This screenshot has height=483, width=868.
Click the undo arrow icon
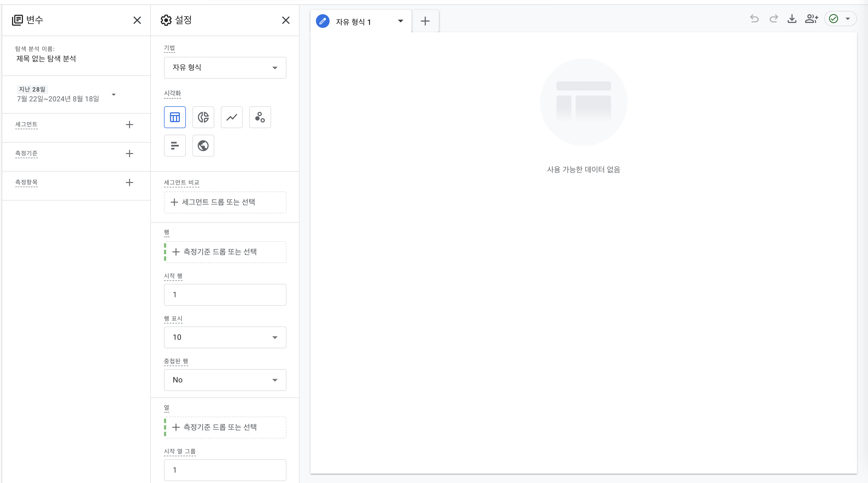click(x=754, y=19)
